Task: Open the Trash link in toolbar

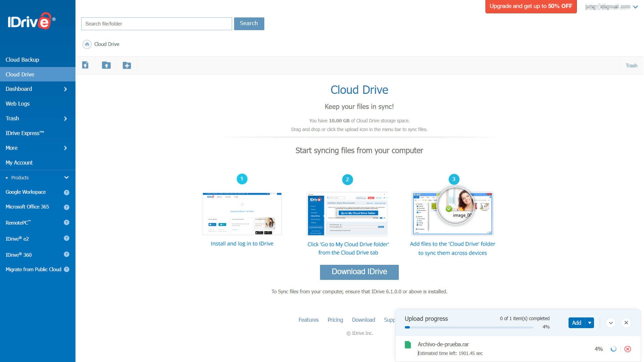Action: [631, 66]
